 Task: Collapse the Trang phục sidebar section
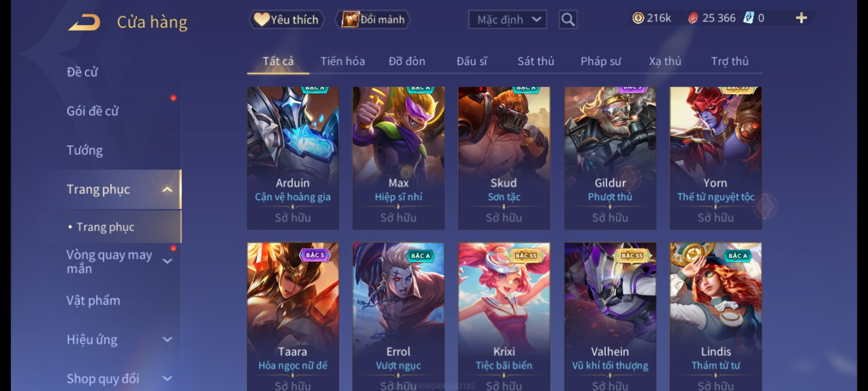click(x=167, y=189)
